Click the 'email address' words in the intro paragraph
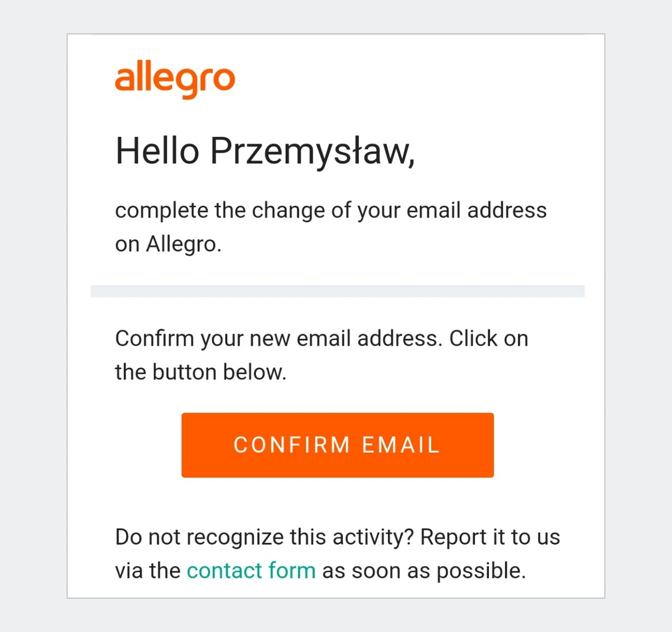Image resolution: width=672 pixels, height=632 pixels. pos(477,211)
